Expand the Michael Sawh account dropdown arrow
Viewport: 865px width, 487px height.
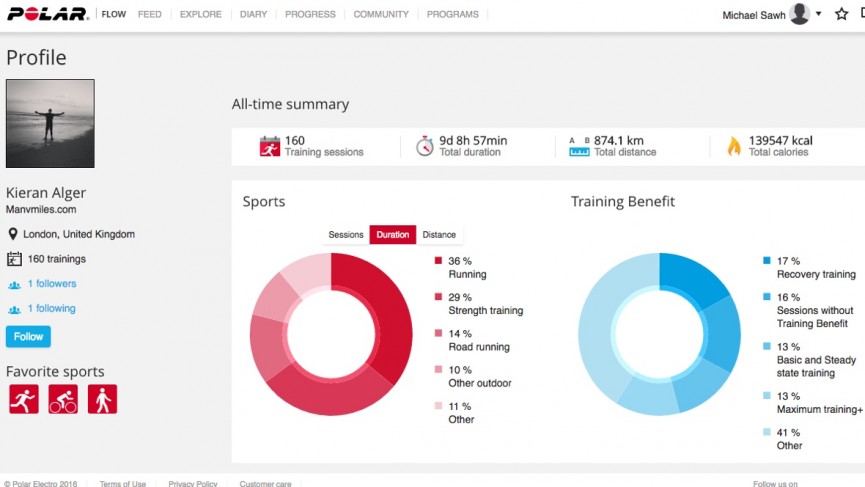(819, 14)
